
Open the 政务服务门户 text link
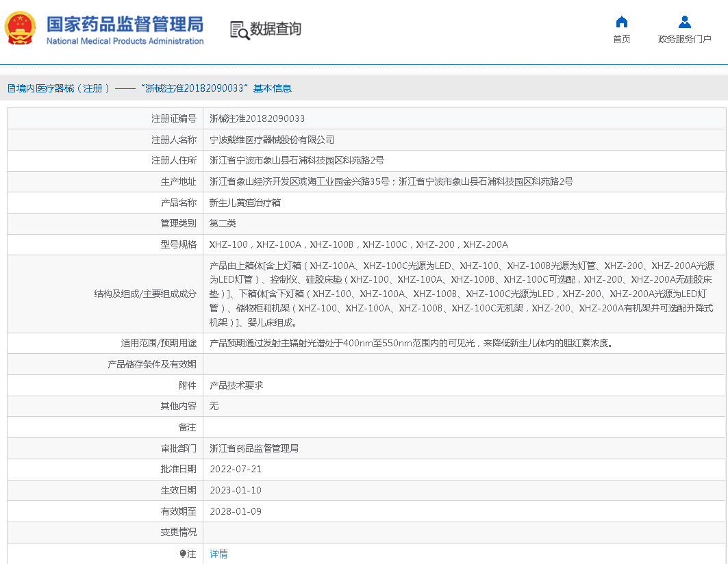(684, 40)
